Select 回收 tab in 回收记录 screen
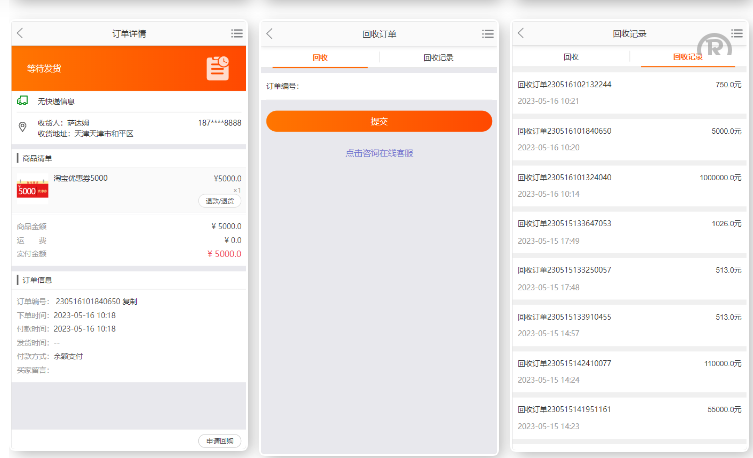The image size is (753, 458). (570, 58)
